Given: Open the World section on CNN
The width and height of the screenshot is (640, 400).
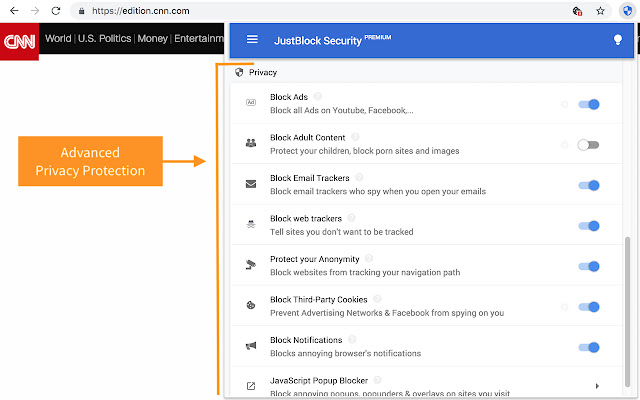Looking at the screenshot, I should (x=58, y=39).
